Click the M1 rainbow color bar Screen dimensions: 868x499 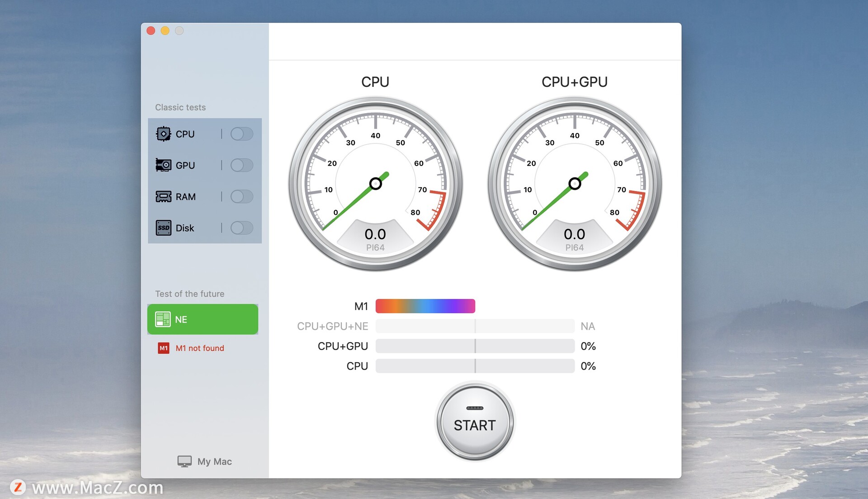425,306
